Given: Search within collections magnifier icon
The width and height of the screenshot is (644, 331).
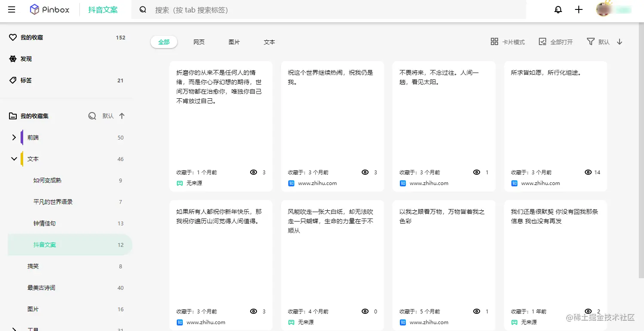Looking at the screenshot, I should 92,116.
